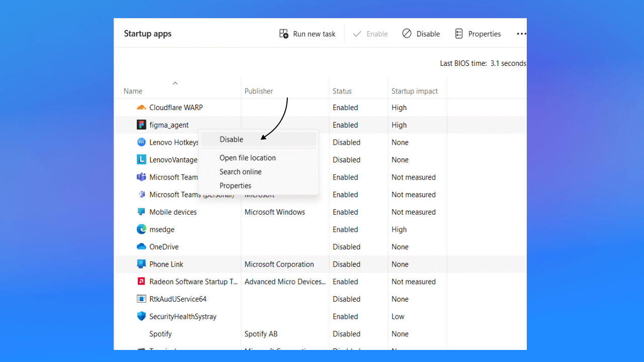Viewport: 644px width, 362px height.
Task: Sort by the Status column header
Action: [x=342, y=91]
